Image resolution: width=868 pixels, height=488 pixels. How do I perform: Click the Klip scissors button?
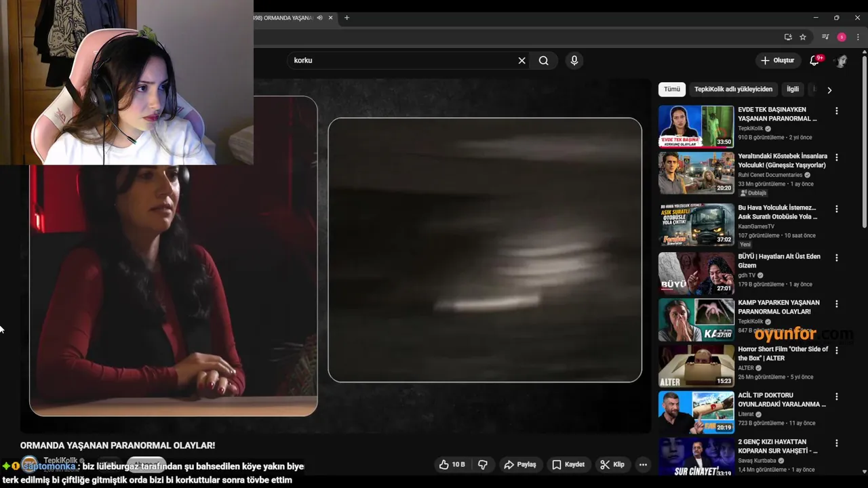point(612,465)
